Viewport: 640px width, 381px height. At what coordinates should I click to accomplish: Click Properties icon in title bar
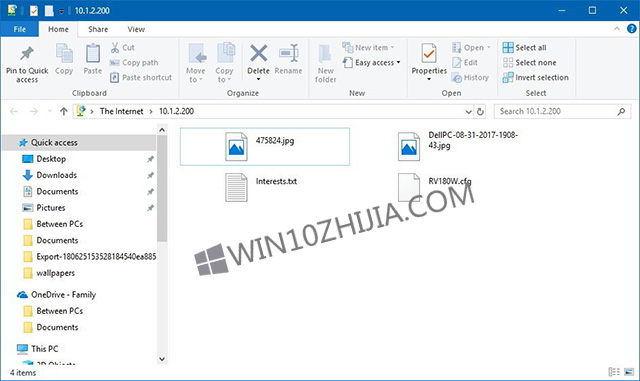coord(34,11)
